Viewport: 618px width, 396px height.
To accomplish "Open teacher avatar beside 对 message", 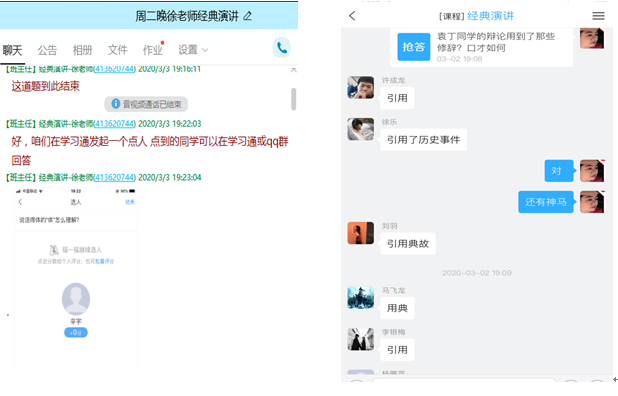I will 592,171.
